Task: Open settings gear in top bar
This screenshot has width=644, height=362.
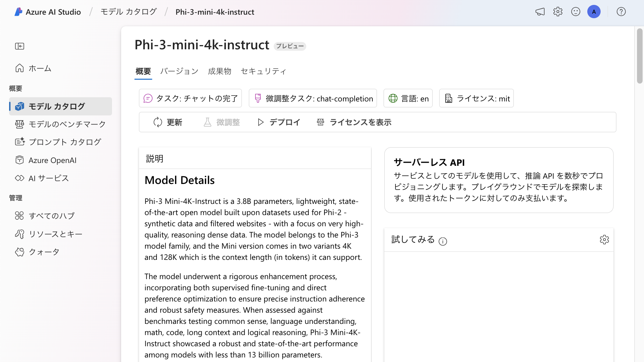Action: pos(558,12)
